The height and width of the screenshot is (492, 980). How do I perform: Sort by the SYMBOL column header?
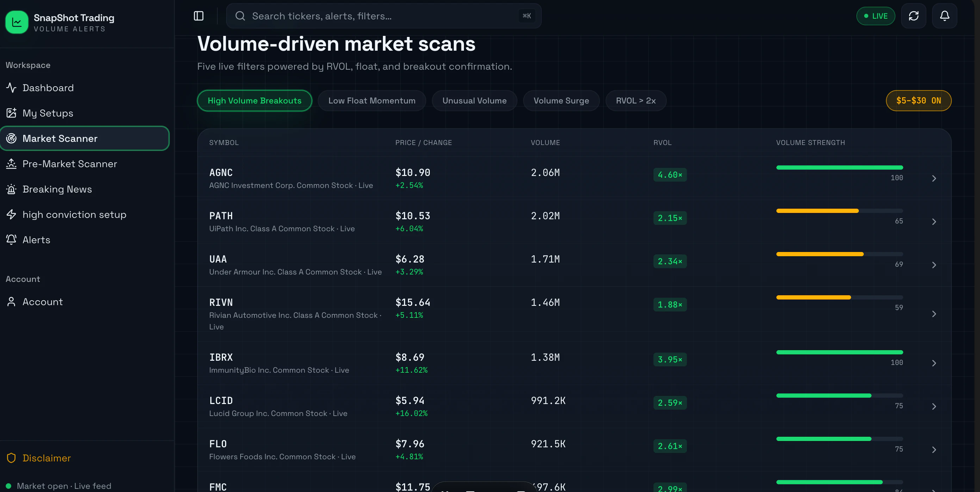pos(224,143)
